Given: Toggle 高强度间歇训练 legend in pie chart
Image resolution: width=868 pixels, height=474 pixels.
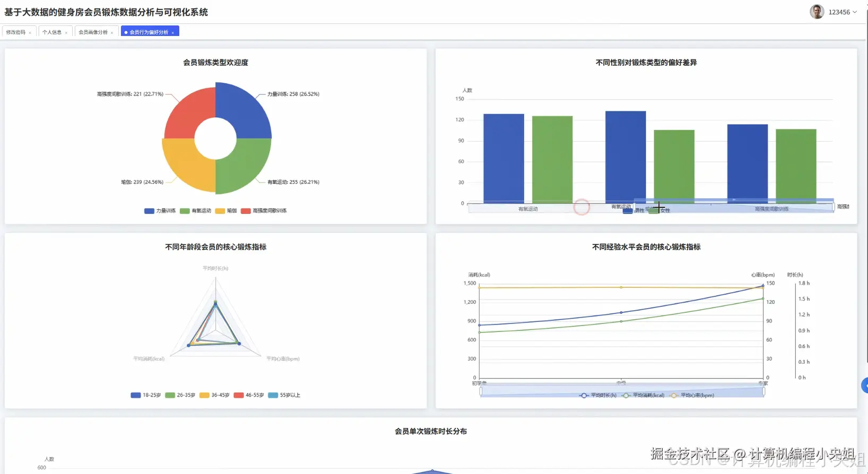Looking at the screenshot, I should click(x=264, y=211).
